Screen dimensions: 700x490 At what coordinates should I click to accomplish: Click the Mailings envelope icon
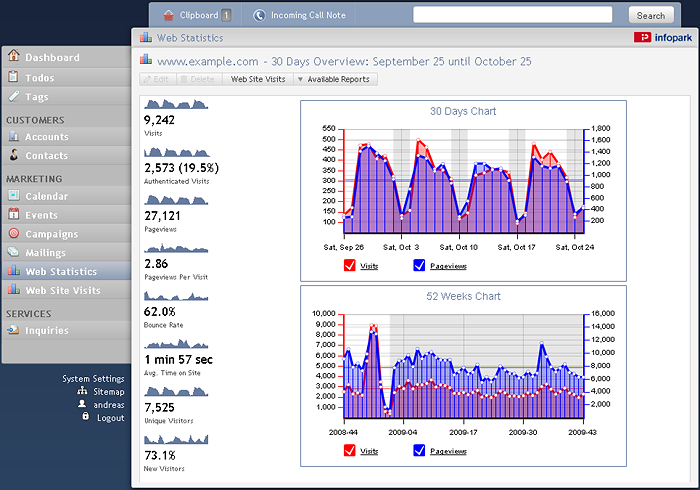click(x=14, y=252)
